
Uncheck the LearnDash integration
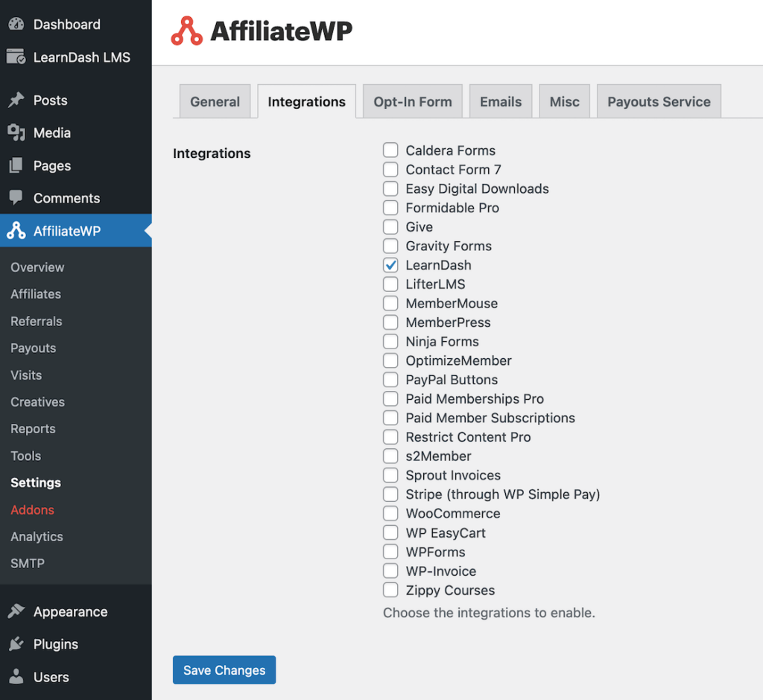[x=390, y=265]
